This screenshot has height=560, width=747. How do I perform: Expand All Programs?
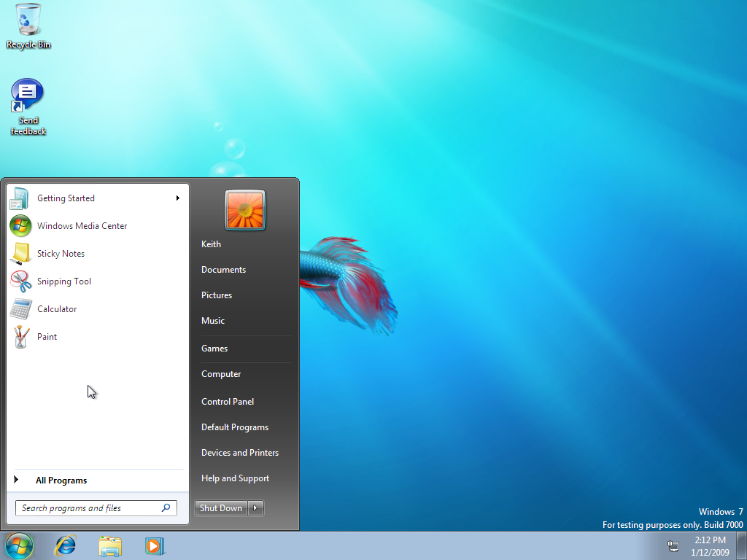61,480
